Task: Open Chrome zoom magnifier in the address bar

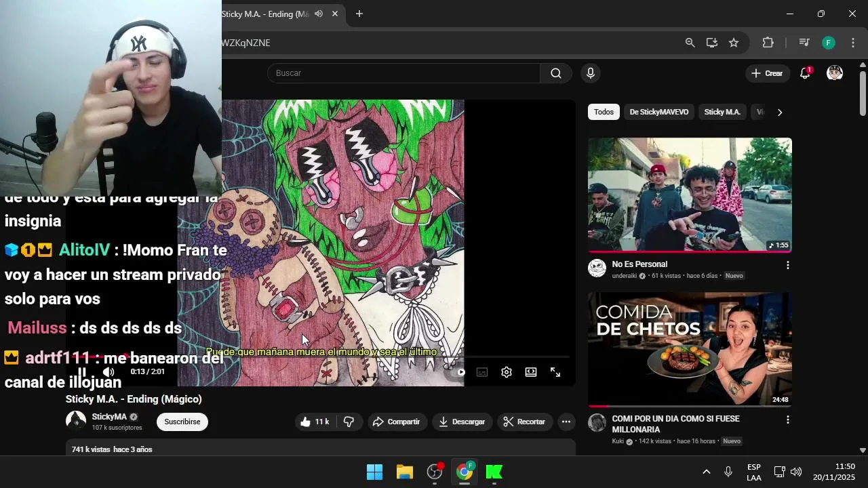Action: point(690,43)
